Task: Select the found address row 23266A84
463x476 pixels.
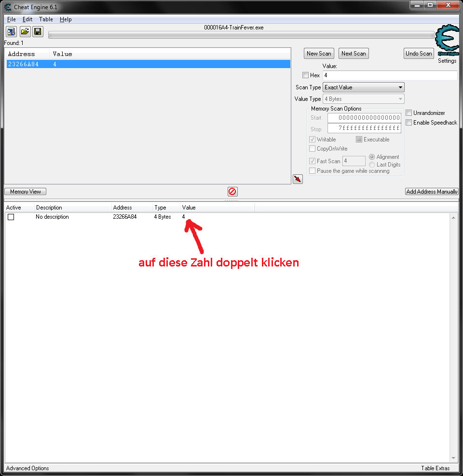Action: (148, 64)
